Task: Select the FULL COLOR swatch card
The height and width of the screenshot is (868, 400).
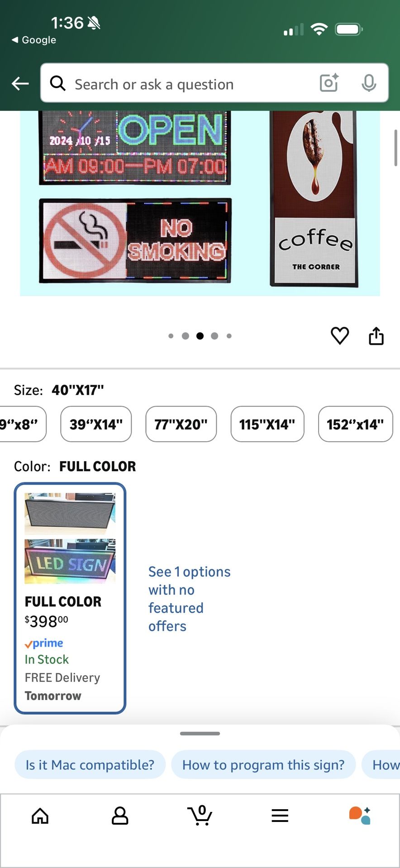Action: (x=70, y=598)
